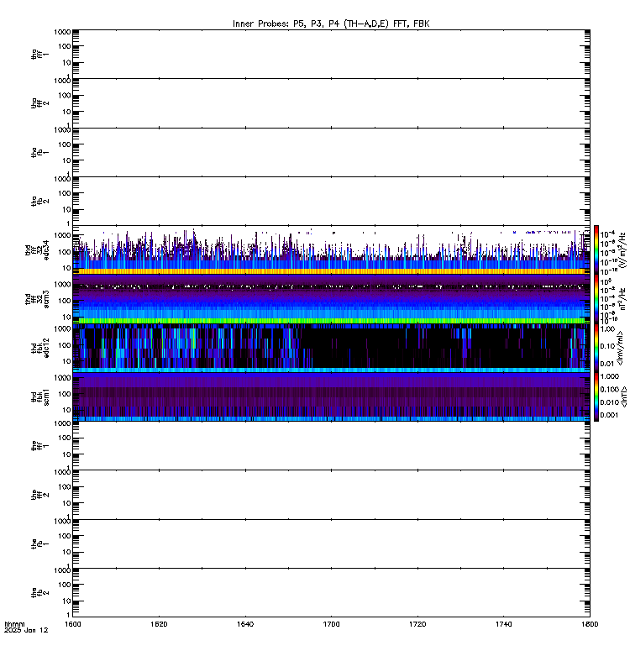The width and height of the screenshot is (630, 672).
Task: Click the nT²/Hz rainbow color bar
Action: 596,299
